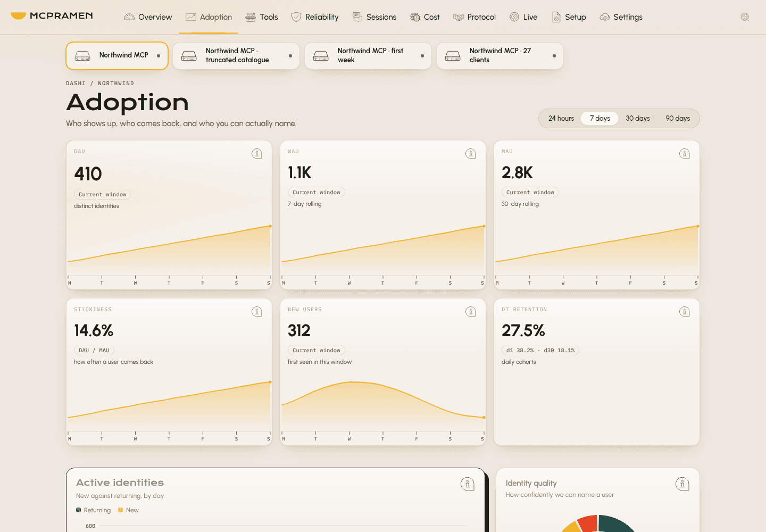Open the Reliability section
766x532 pixels.
click(x=315, y=17)
